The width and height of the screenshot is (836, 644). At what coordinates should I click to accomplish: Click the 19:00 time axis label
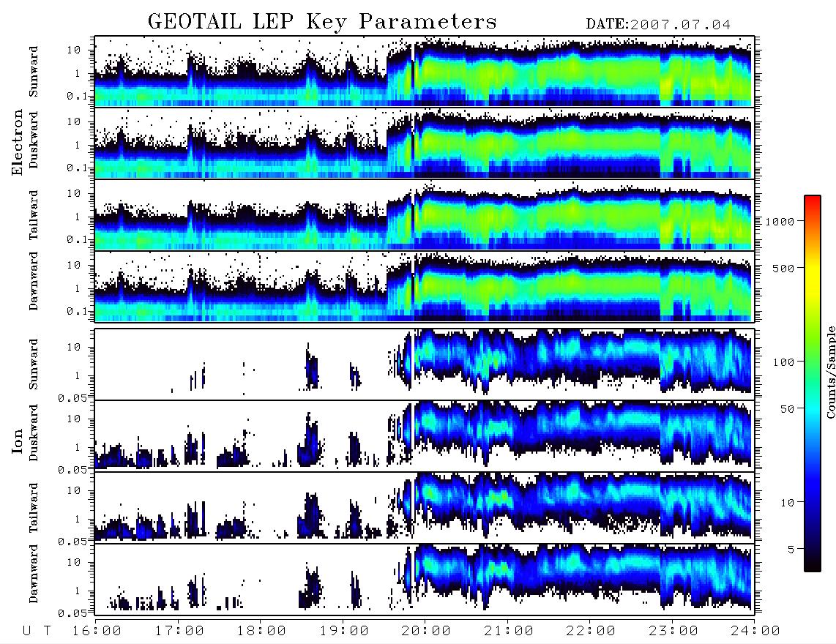(344, 631)
